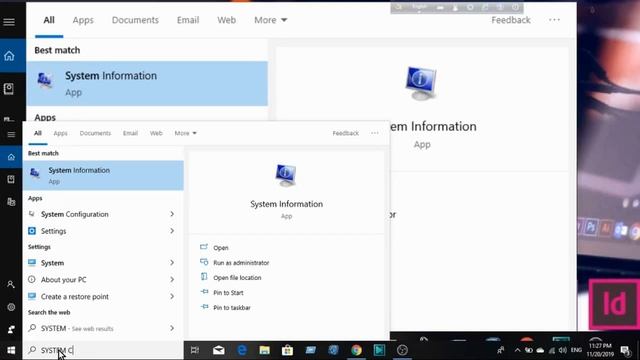The height and width of the screenshot is (360, 640).
Task: Click the hamburger menu in the front search sidebar
Action: [11, 135]
